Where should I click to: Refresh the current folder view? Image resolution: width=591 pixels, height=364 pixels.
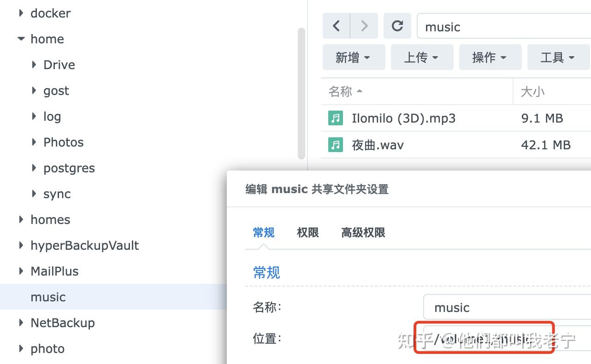point(397,26)
